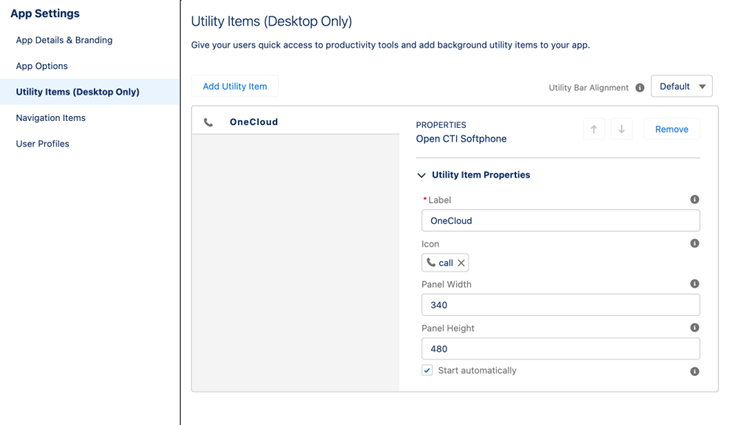This screenshot has height=425, width=741.
Task: Click the Panel Width input field
Action: coord(560,305)
